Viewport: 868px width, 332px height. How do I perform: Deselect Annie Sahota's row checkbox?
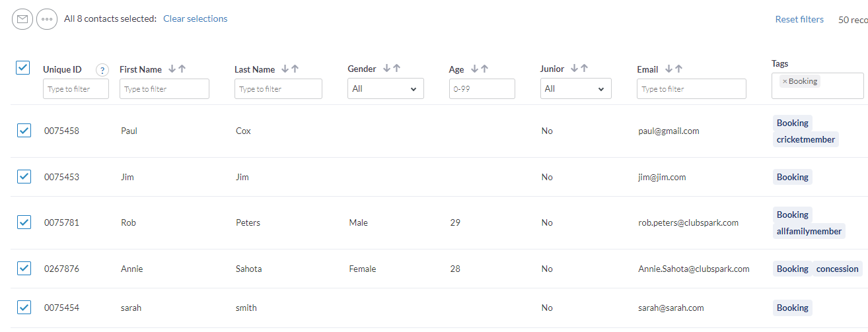24,268
